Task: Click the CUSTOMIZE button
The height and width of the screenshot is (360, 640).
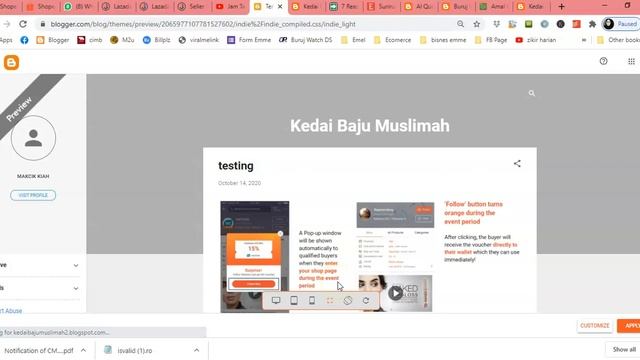Action: click(x=595, y=326)
